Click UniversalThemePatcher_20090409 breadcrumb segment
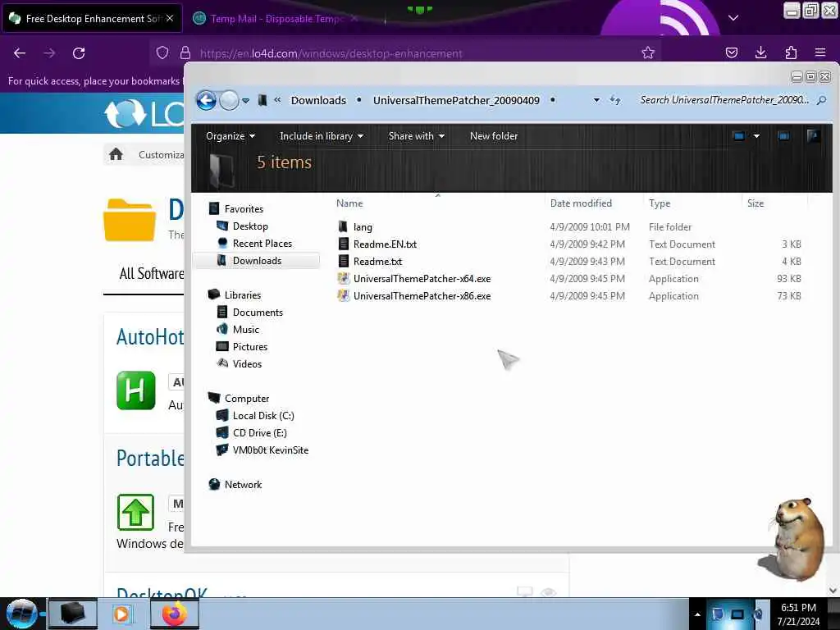The width and height of the screenshot is (840, 630). click(x=456, y=100)
